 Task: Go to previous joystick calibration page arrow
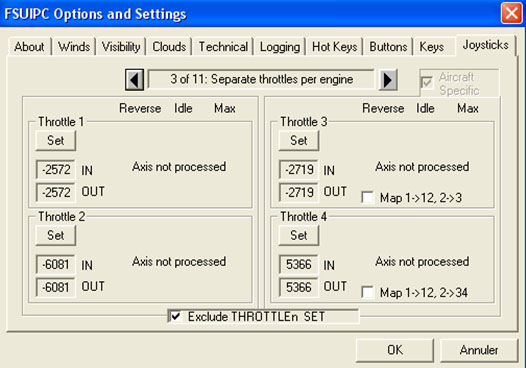135,80
